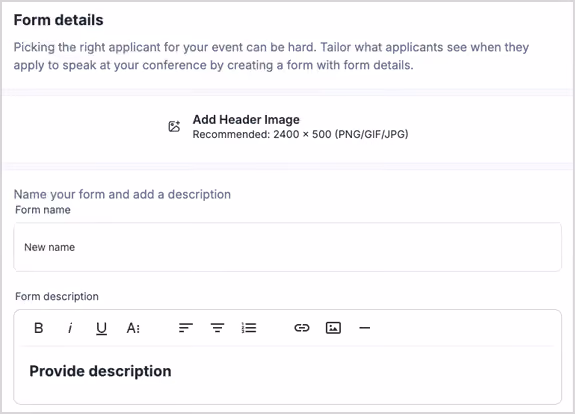Click the header image upload icon
This screenshot has width=575, height=414.
174,126
